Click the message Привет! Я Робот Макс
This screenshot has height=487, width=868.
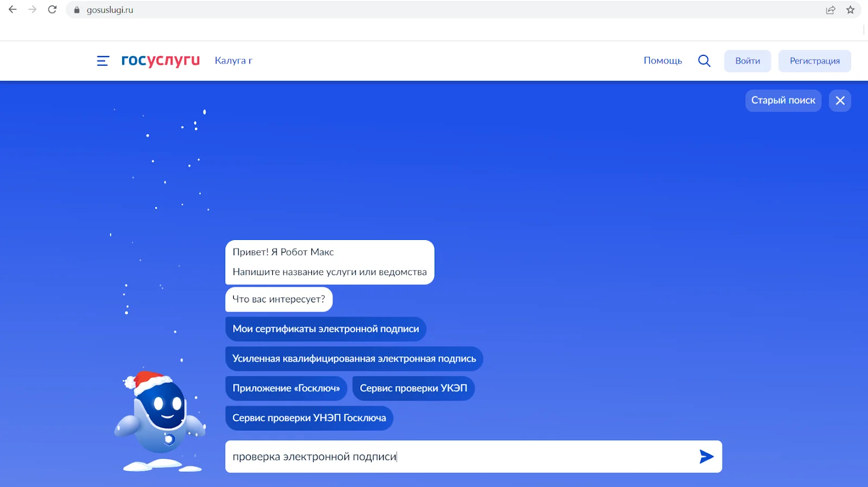pos(283,252)
